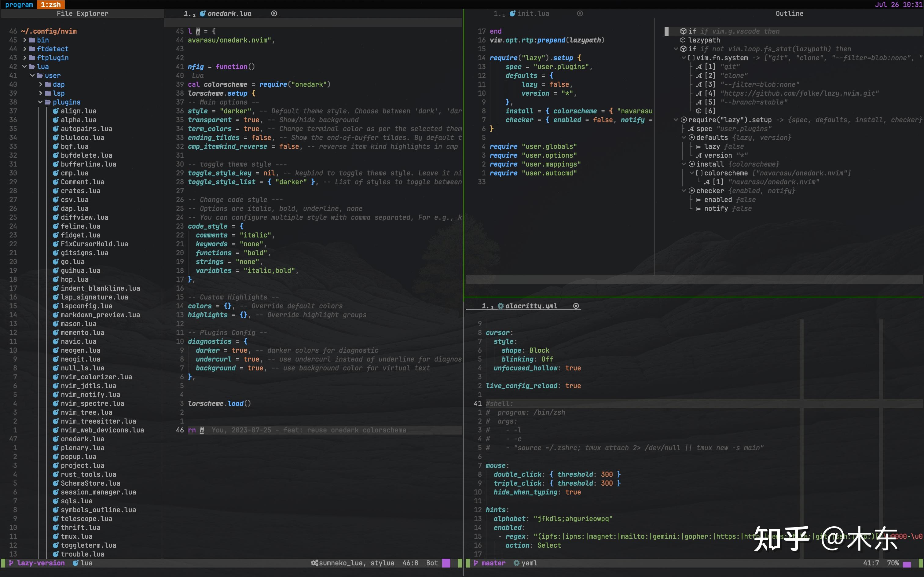Expand the bin folder in File Explorer
Screen dimensions: 924x577
click(x=25, y=40)
